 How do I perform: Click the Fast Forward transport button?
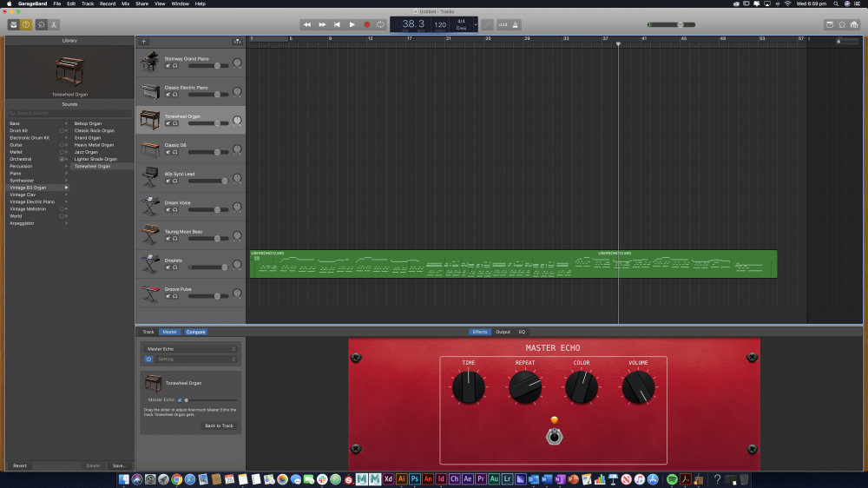tap(322, 24)
